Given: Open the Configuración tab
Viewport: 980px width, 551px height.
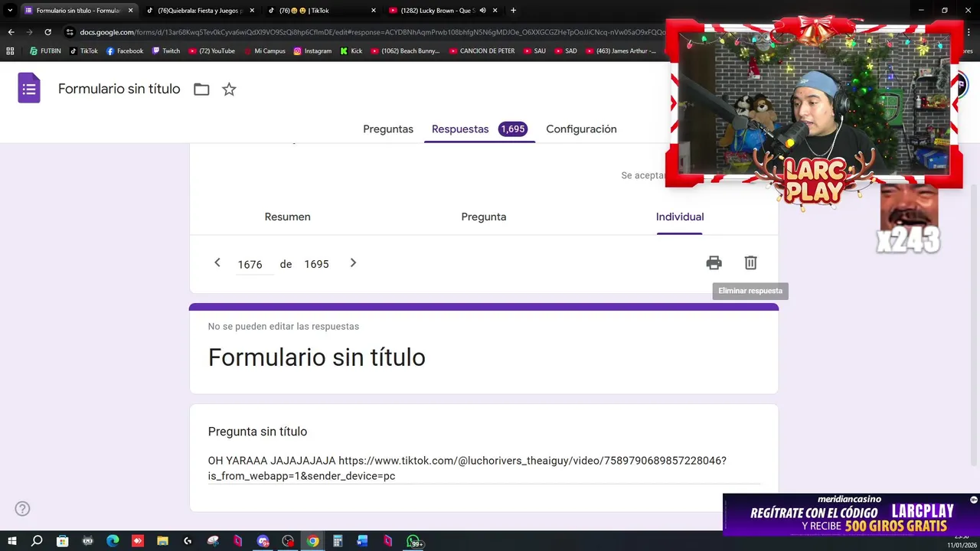Looking at the screenshot, I should point(581,129).
